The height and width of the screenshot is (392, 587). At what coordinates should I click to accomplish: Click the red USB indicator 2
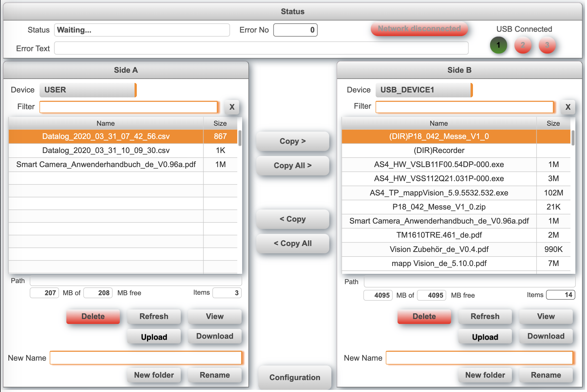[523, 45]
